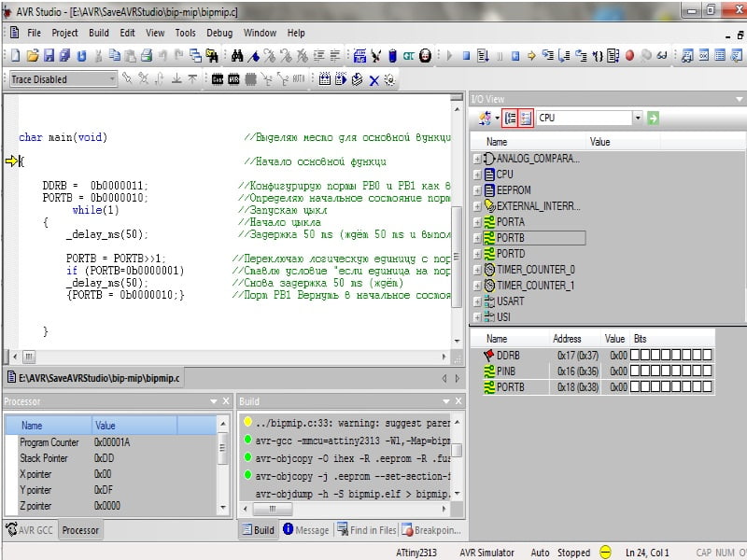This screenshot has height=560, width=747.
Task: Run to cursor braces icon
Action: click(x=598, y=56)
